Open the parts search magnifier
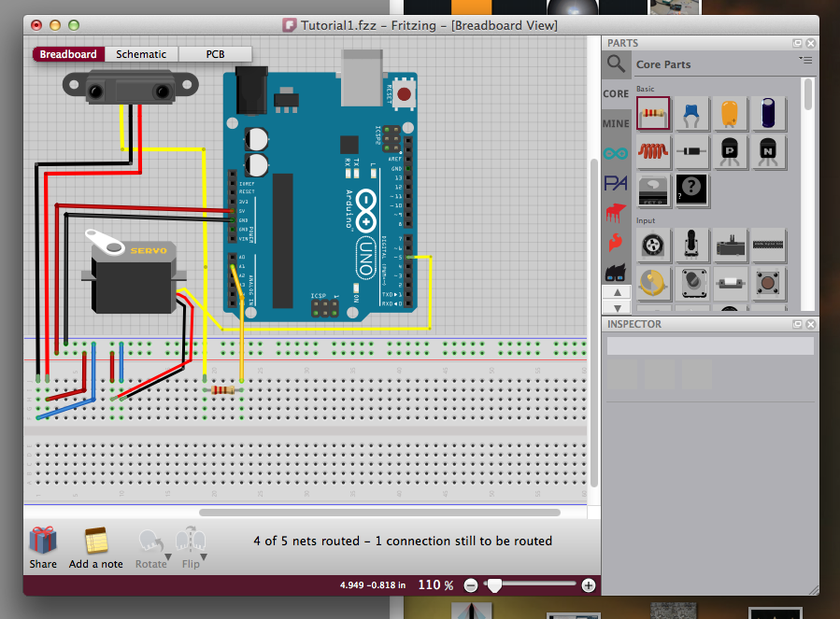The image size is (840, 619). point(617,65)
